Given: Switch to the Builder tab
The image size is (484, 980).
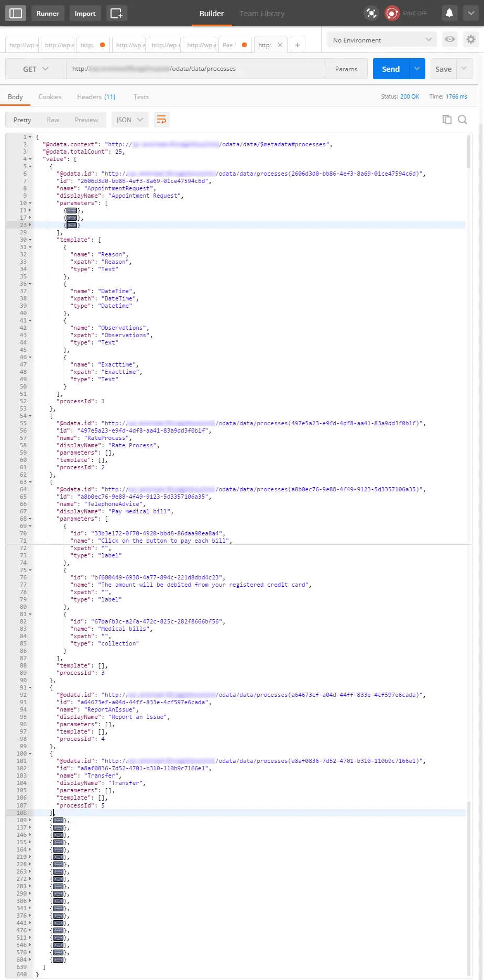Looking at the screenshot, I should tap(212, 13).
